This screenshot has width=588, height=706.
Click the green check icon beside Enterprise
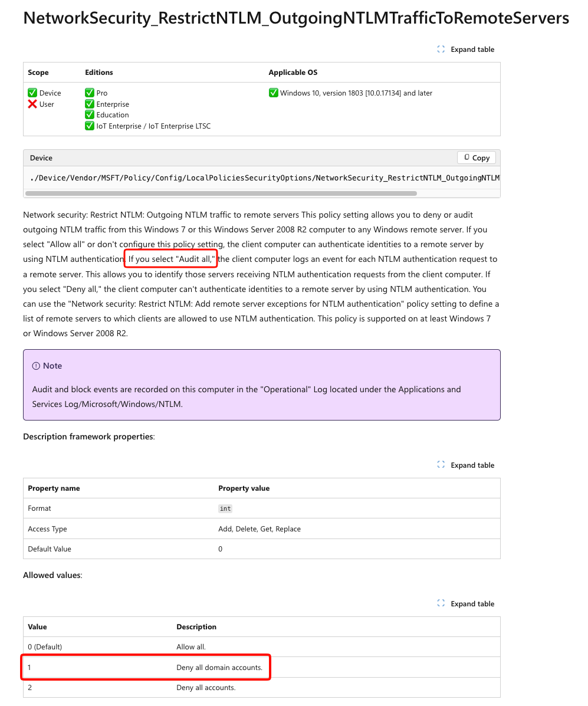point(90,104)
